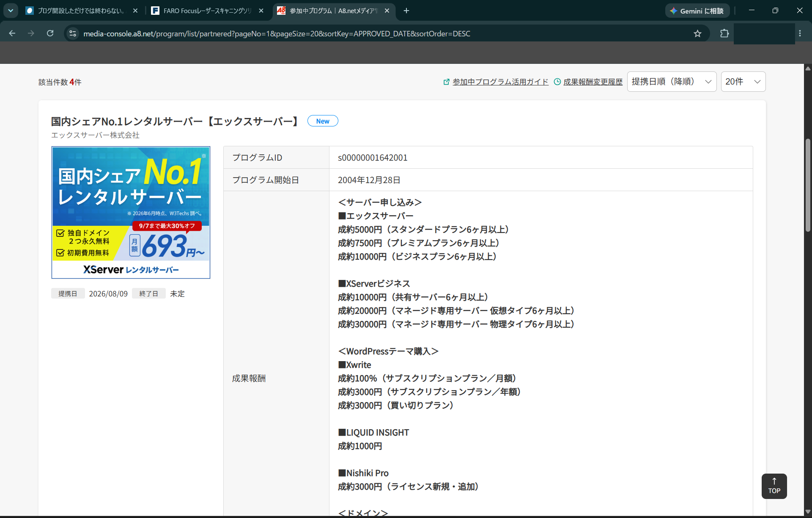The height and width of the screenshot is (518, 812).
Task: Click the 終了日 label
Action: point(148,293)
